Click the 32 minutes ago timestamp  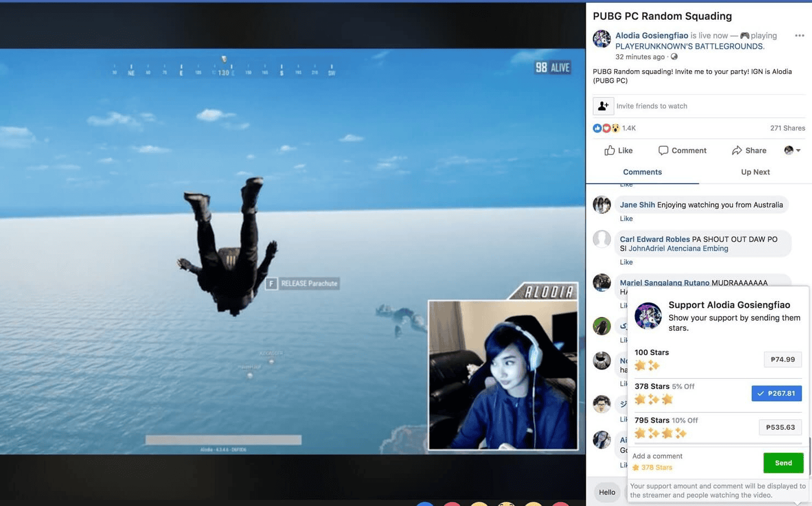tap(640, 57)
